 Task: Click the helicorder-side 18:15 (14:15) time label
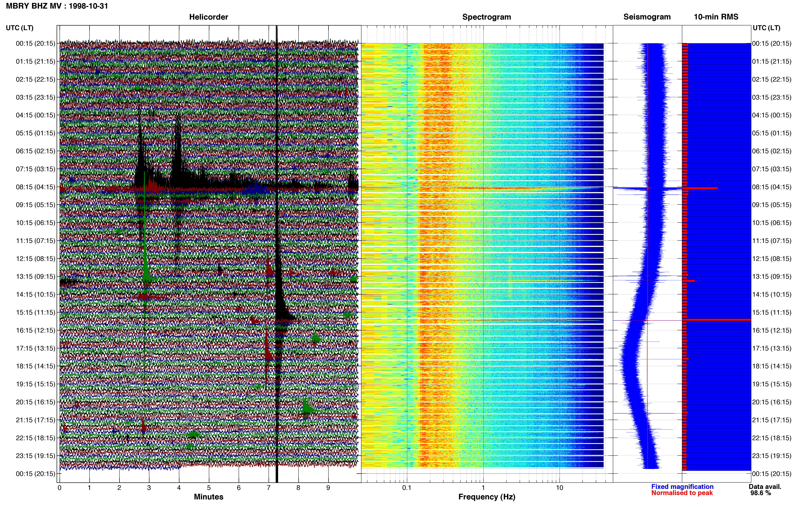[x=36, y=366]
